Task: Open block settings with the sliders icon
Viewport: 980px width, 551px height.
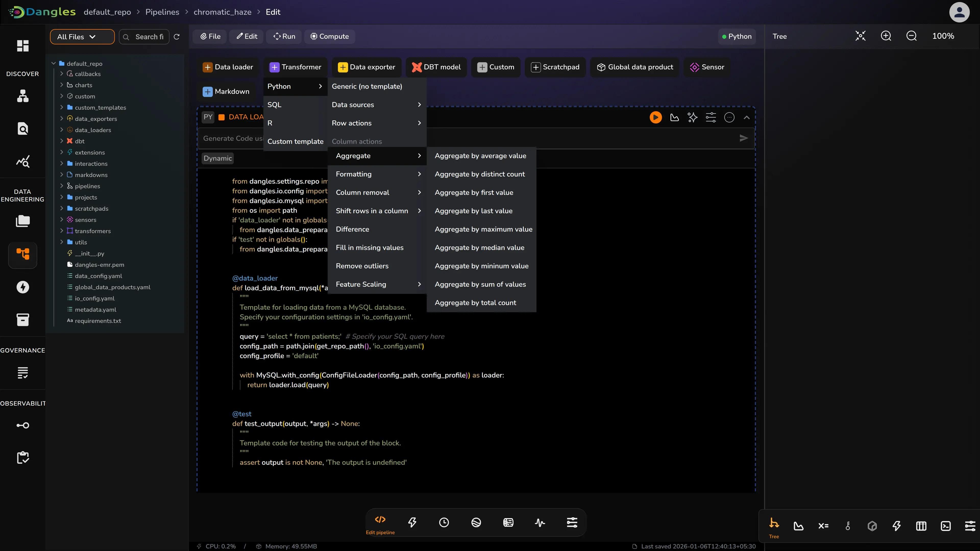Action: tap(711, 117)
